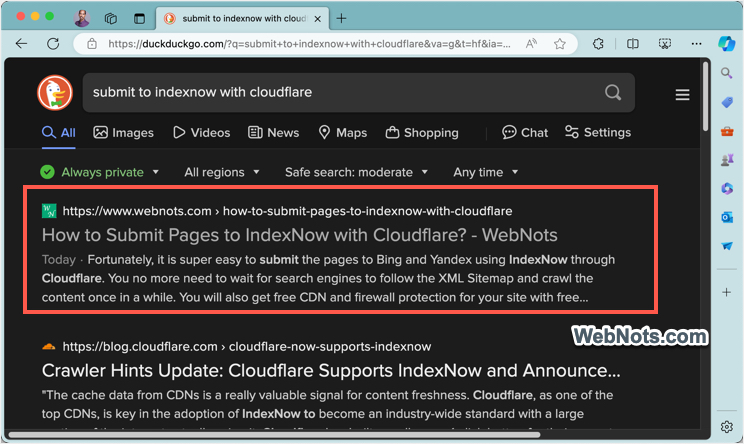Add page to favorites with the star icon
The width and height of the screenshot is (744, 444).
click(560, 44)
